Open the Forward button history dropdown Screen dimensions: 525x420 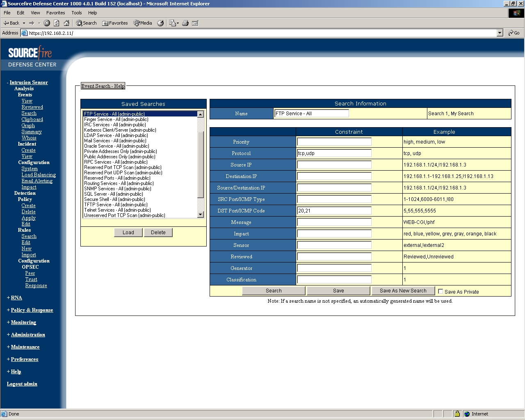click(39, 23)
